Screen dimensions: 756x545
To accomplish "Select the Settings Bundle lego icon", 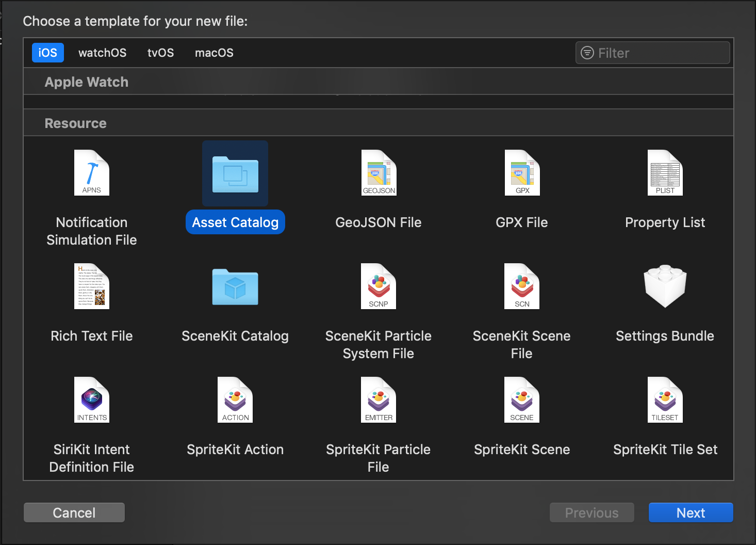I will 665,286.
